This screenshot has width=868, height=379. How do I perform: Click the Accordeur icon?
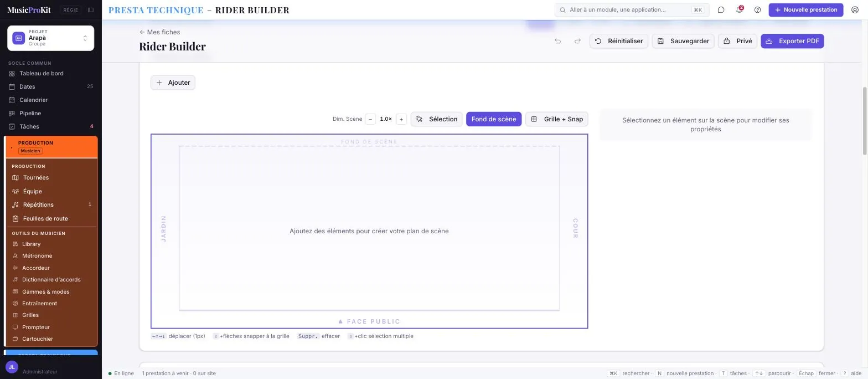click(15, 268)
